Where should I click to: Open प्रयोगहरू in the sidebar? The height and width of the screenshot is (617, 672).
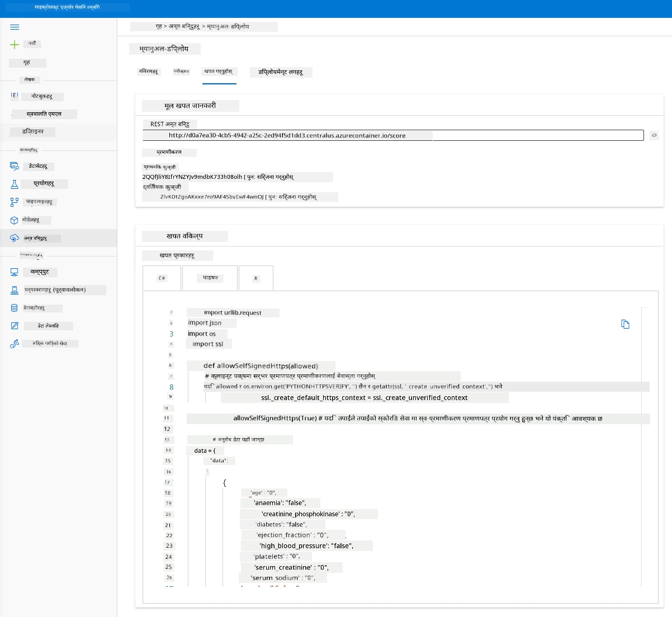[44, 184]
